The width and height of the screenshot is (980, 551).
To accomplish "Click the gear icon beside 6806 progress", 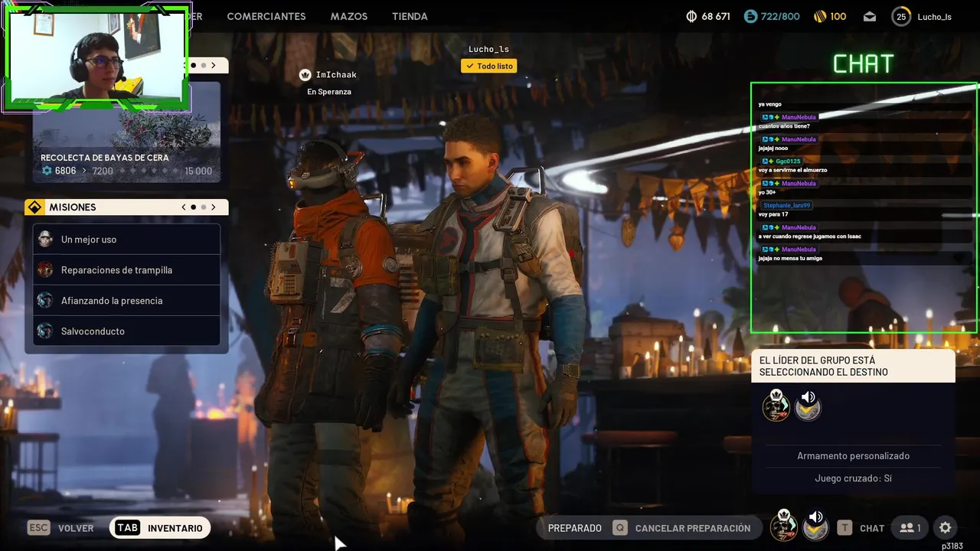I will click(x=47, y=171).
